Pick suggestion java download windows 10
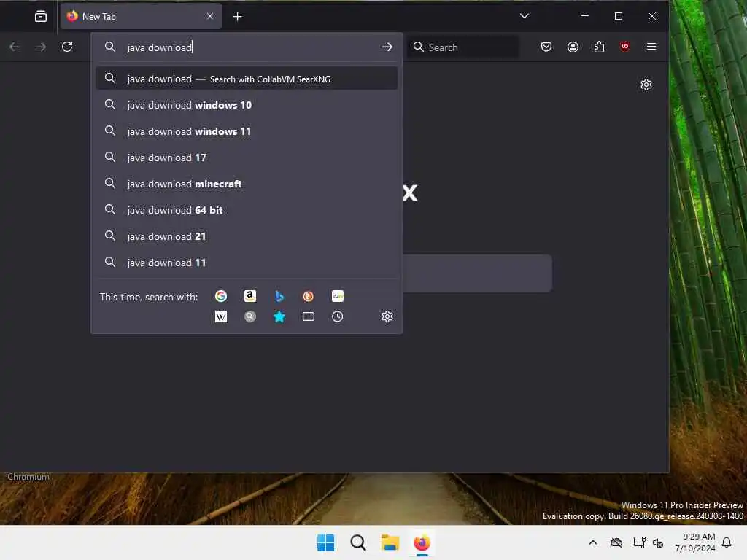Screen dimensions: 747x560 247,105
